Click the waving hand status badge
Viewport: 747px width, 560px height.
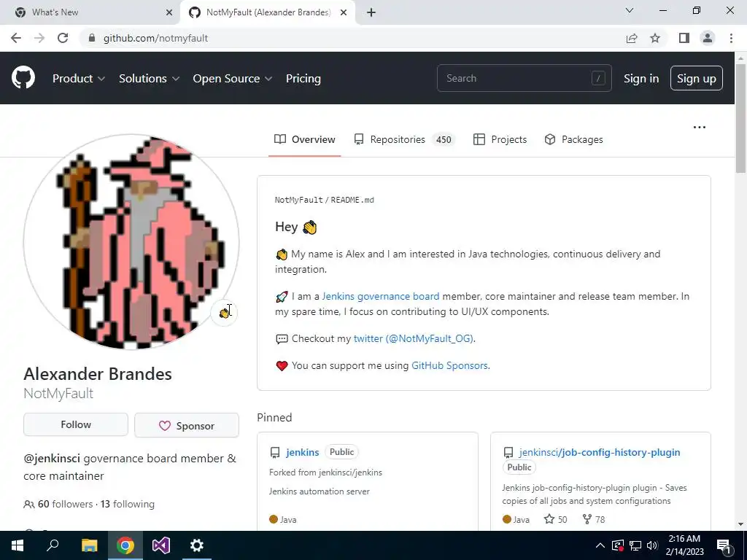pyautogui.click(x=224, y=313)
